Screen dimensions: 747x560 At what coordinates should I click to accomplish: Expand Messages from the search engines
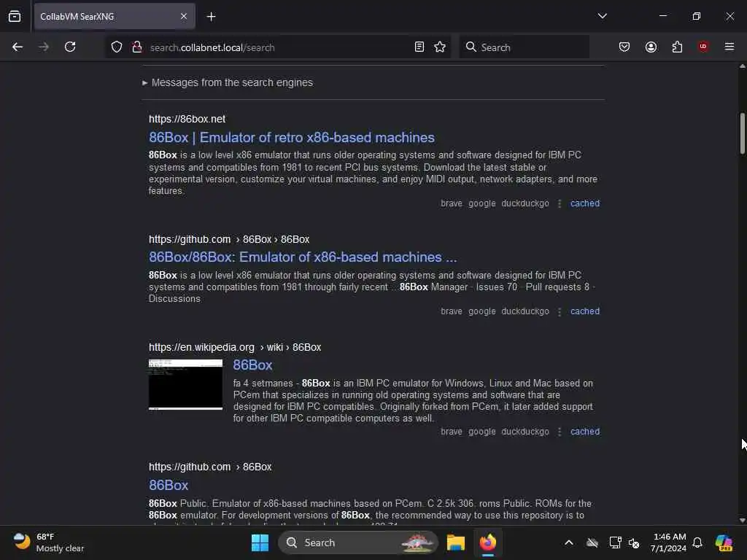[x=228, y=82]
